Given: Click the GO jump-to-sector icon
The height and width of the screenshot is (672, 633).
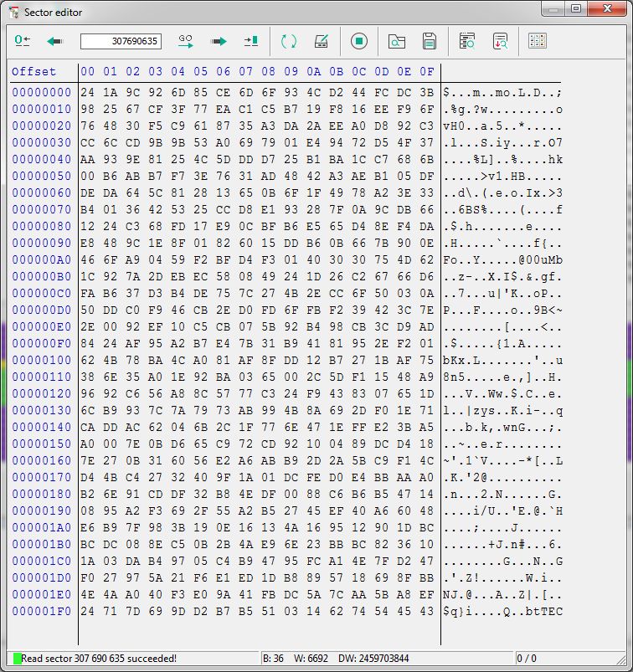Looking at the screenshot, I should [186, 41].
